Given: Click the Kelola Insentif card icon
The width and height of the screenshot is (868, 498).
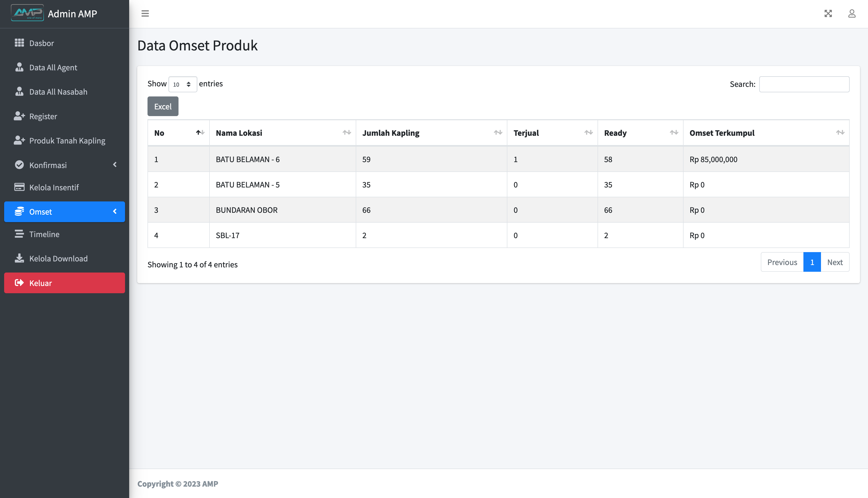Looking at the screenshot, I should pos(19,187).
